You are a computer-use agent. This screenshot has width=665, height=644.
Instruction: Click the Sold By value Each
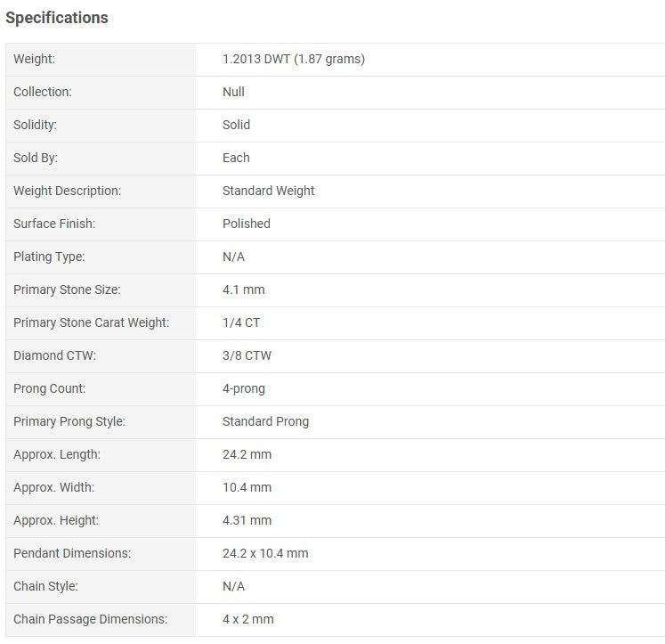(x=236, y=158)
